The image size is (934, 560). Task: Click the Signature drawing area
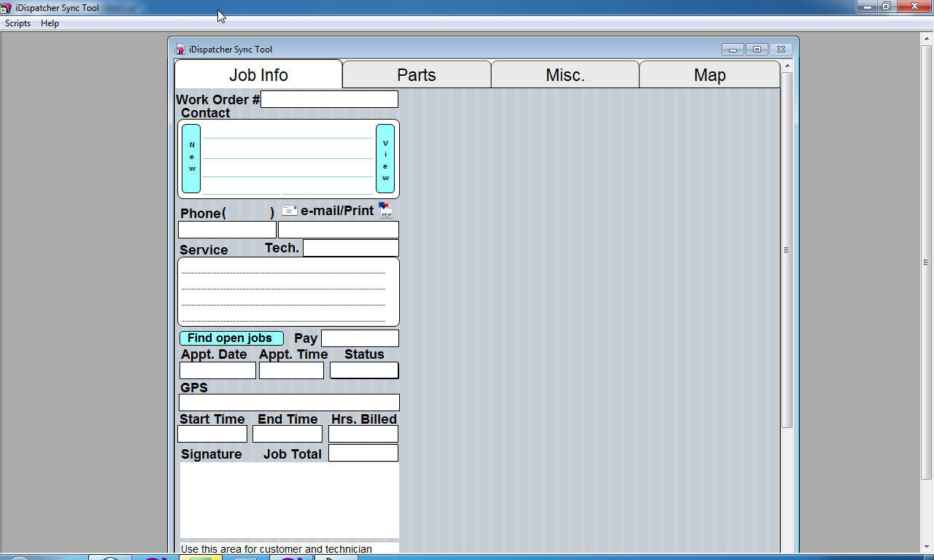(x=290, y=500)
